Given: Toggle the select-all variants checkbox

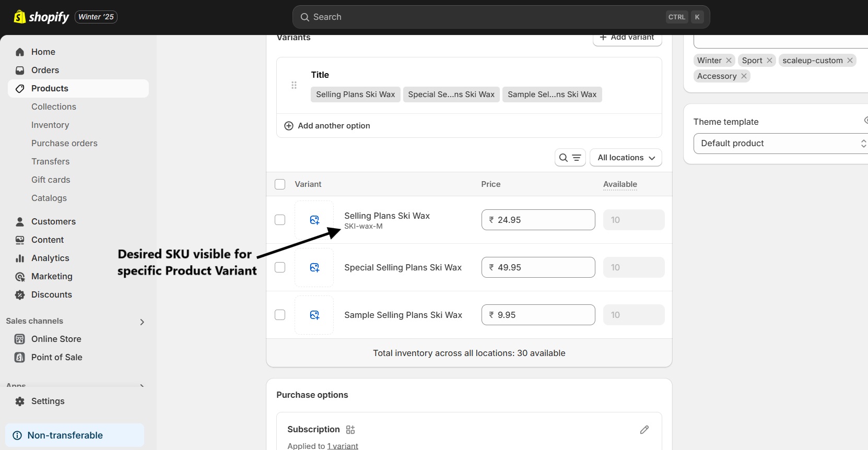Looking at the screenshot, I should coord(280,184).
